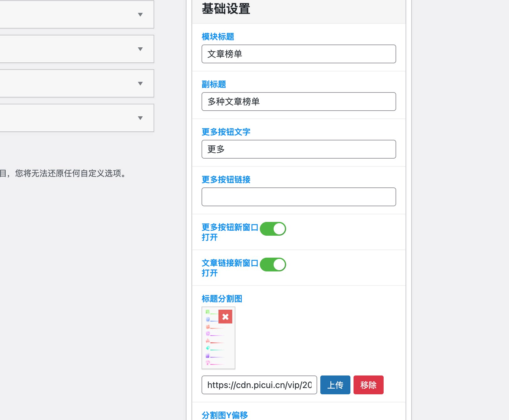
Task: Click the 上传 upload button
Action: pos(335,385)
